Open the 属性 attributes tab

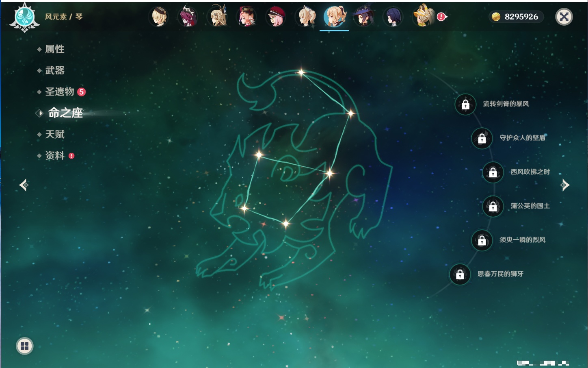(54, 49)
